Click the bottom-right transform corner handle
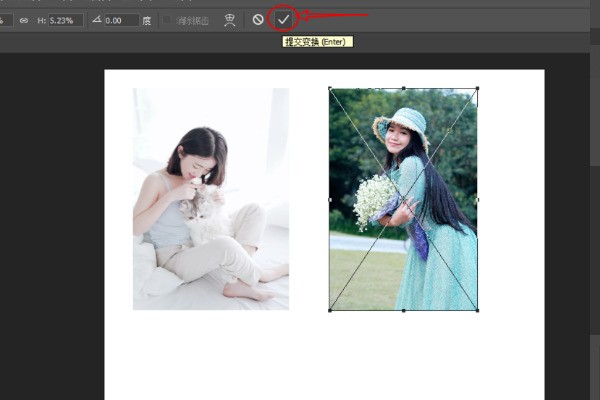Viewport: 600px width, 400px height. 477,310
